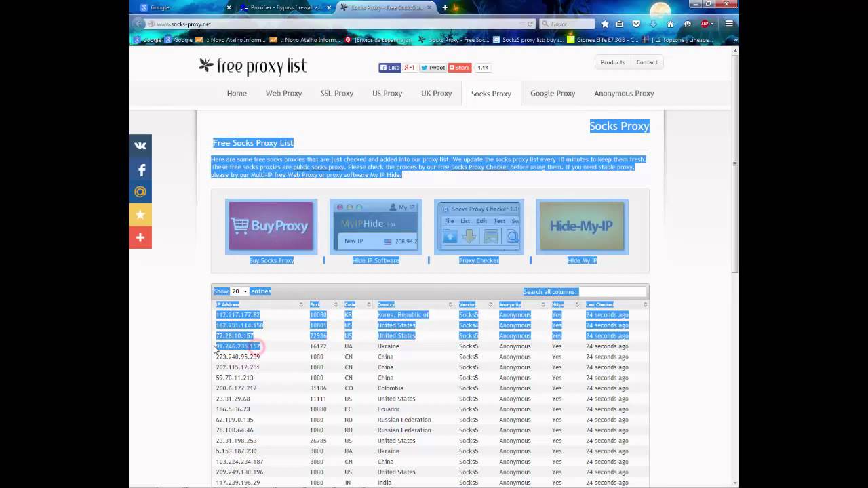Open the Proxy Checker link
The height and width of the screenshot is (488, 868).
(479, 260)
